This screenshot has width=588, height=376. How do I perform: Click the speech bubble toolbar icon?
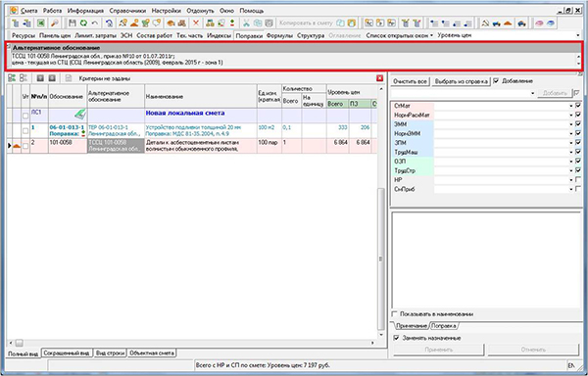[157, 23]
